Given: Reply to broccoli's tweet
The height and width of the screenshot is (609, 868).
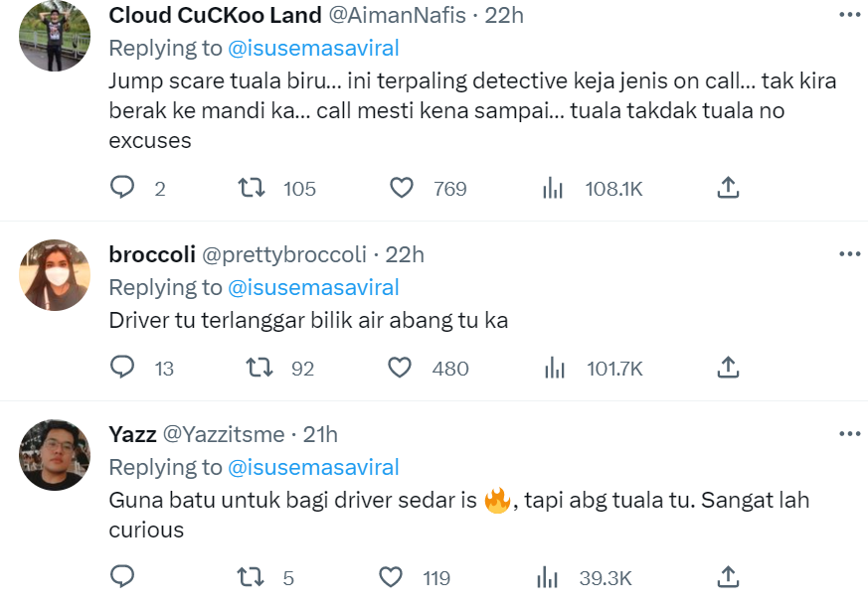Looking at the screenshot, I should [122, 368].
